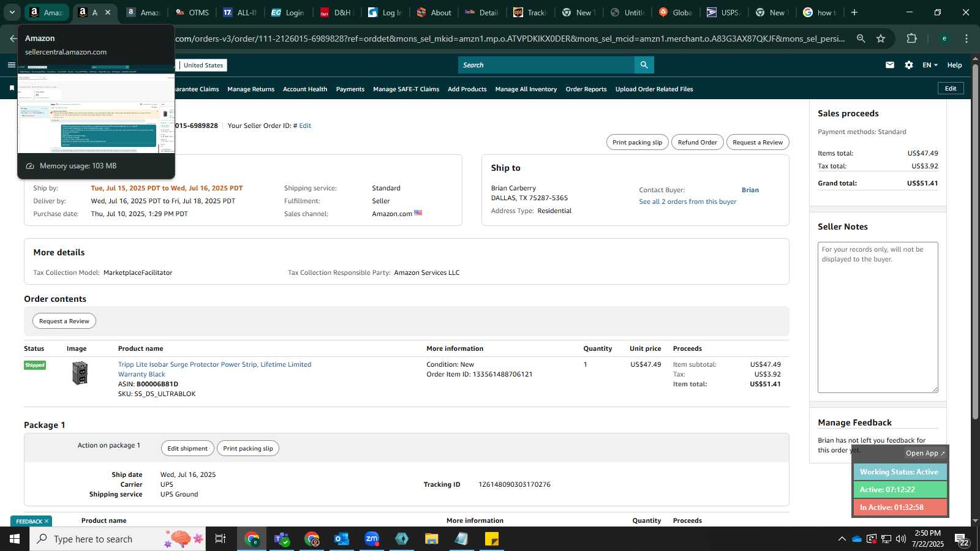Click the Seller Central search magnifier button
Image resolution: width=980 pixels, height=551 pixels.
(x=644, y=65)
